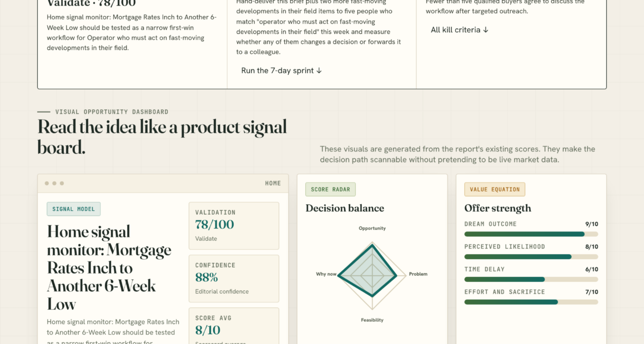Image resolution: width=644 pixels, height=344 pixels.
Task: Select the VALUE EQUATION badge
Action: (495, 189)
